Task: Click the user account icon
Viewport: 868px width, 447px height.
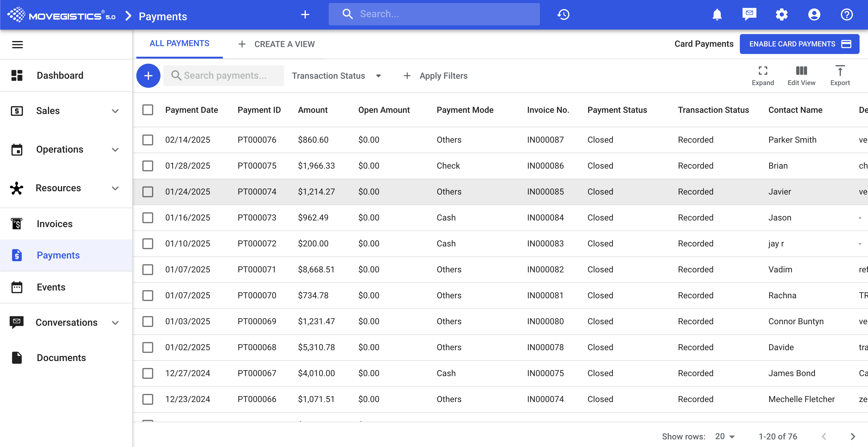Action: click(814, 14)
